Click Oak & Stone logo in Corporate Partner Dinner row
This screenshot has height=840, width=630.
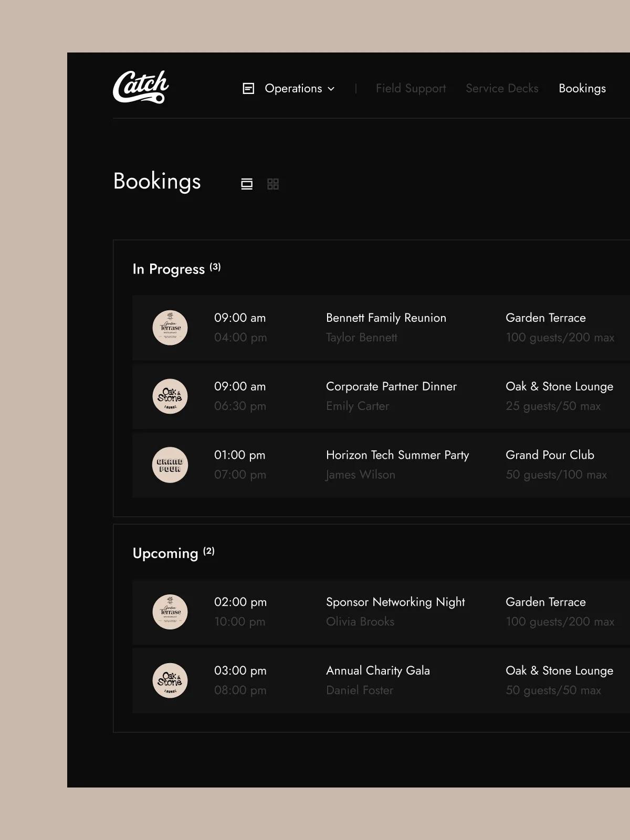[170, 396]
